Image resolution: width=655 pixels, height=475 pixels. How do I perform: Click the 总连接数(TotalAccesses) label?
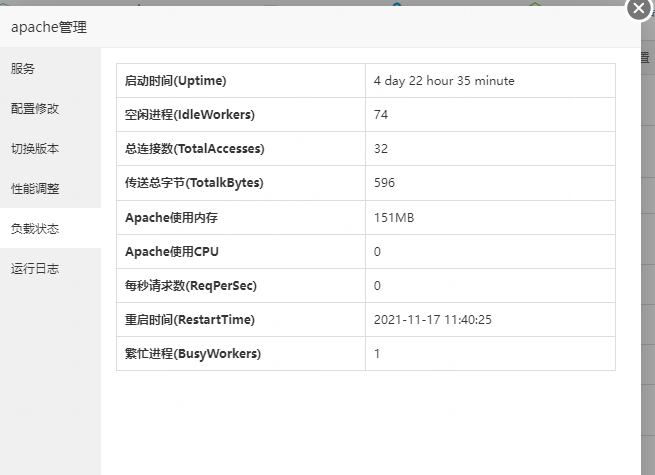coord(195,149)
